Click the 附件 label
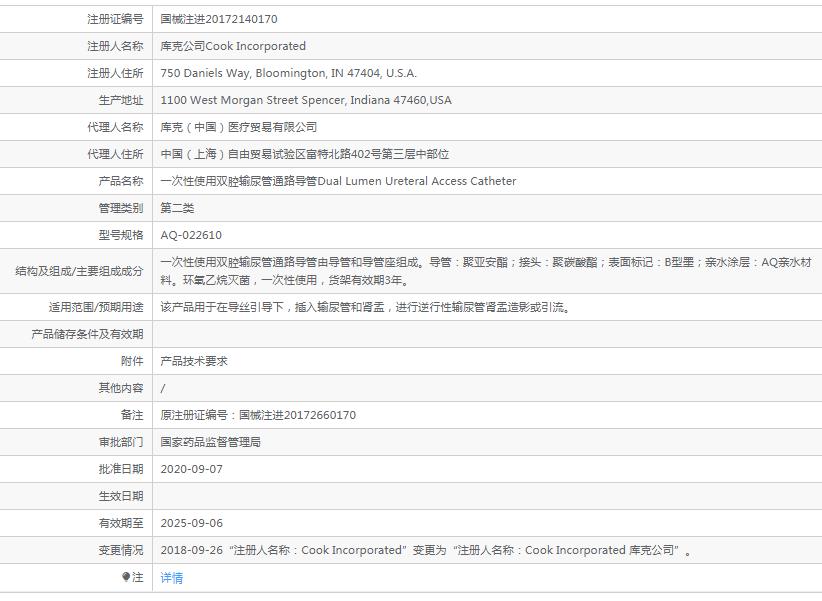Viewport: 822px width, 601px height. click(x=132, y=361)
